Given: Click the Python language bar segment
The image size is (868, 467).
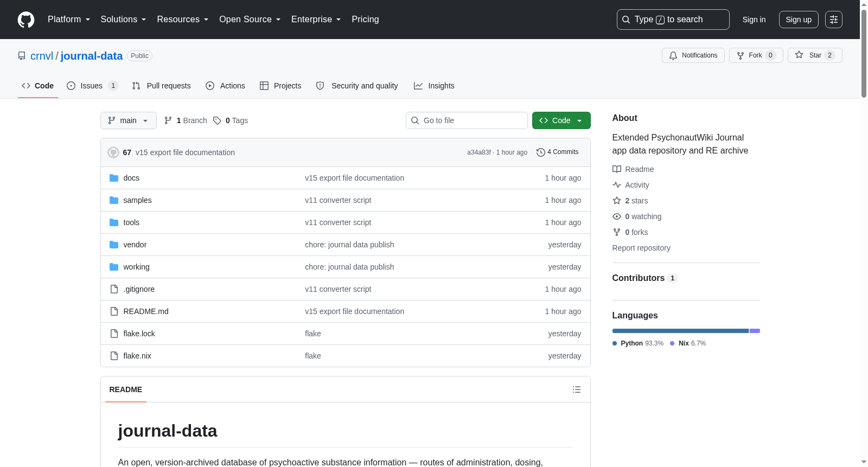Looking at the screenshot, I should coord(680,331).
